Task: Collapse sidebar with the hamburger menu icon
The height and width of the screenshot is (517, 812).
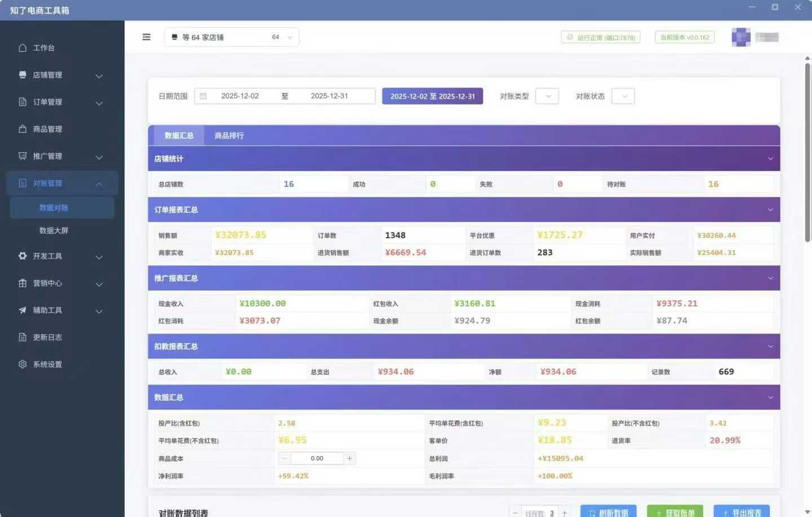Action: [147, 37]
